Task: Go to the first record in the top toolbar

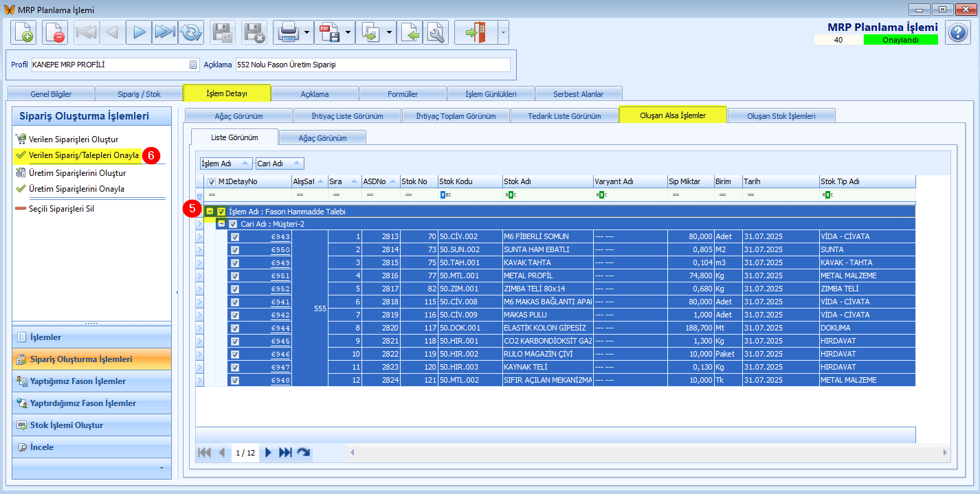Action: [x=87, y=32]
